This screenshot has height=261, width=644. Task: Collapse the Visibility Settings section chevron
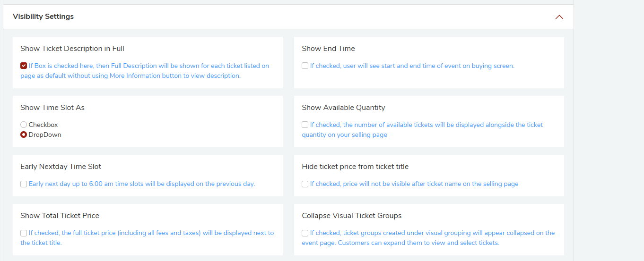[559, 17]
